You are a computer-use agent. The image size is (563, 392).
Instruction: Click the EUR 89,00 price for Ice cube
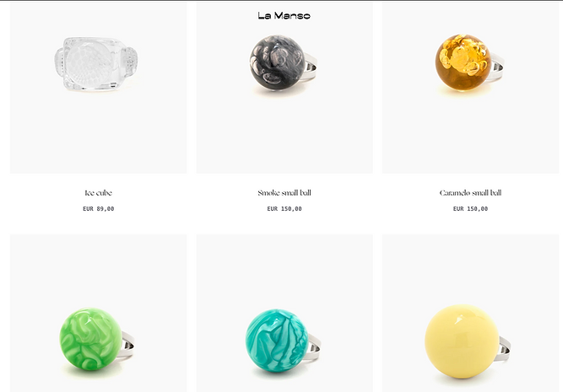click(99, 209)
